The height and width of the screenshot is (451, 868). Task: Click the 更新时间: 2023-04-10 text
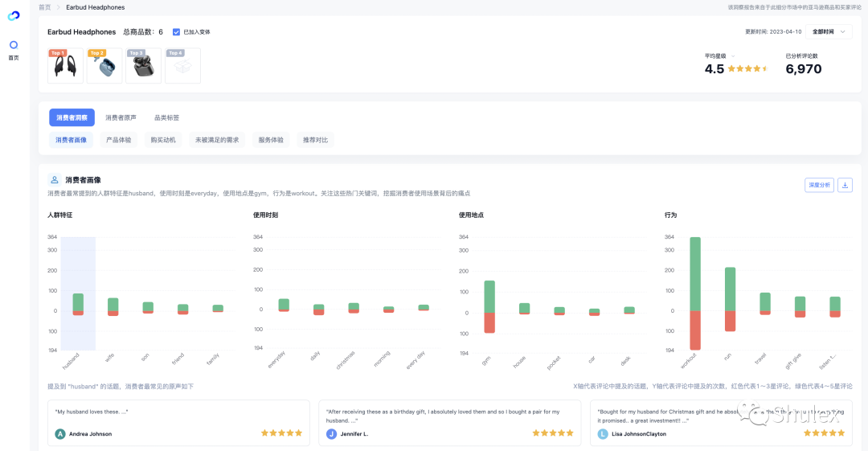[x=773, y=31]
